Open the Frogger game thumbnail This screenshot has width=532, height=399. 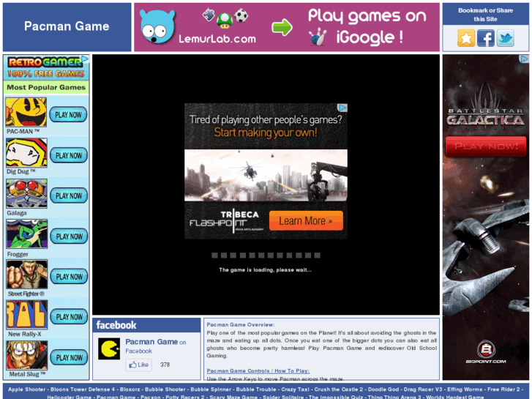click(x=27, y=234)
